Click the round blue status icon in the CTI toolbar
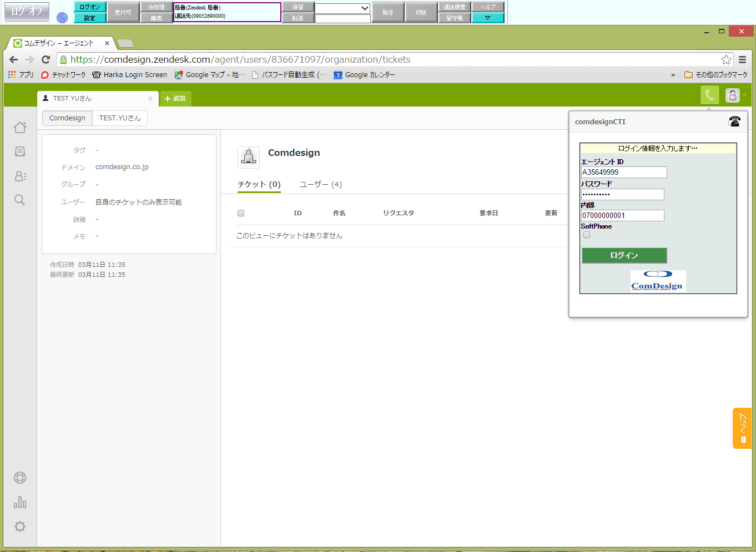This screenshot has height=552, width=756. coord(62,17)
